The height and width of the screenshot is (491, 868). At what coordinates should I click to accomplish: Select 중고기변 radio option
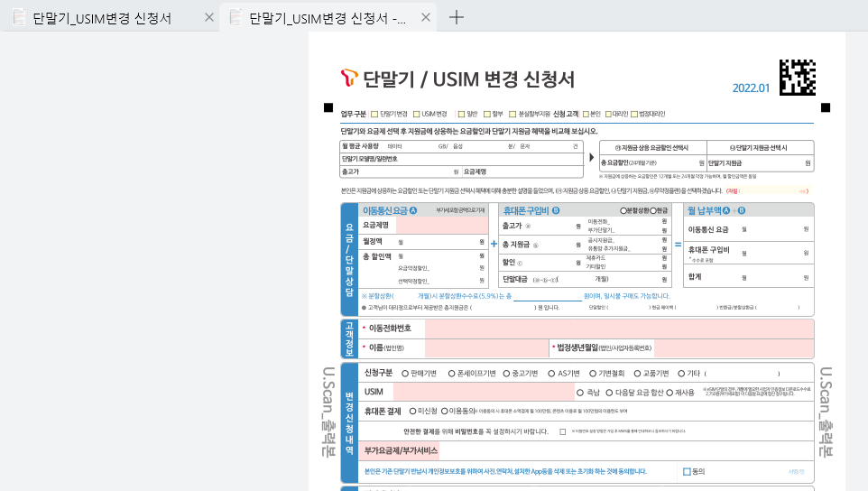(506, 374)
